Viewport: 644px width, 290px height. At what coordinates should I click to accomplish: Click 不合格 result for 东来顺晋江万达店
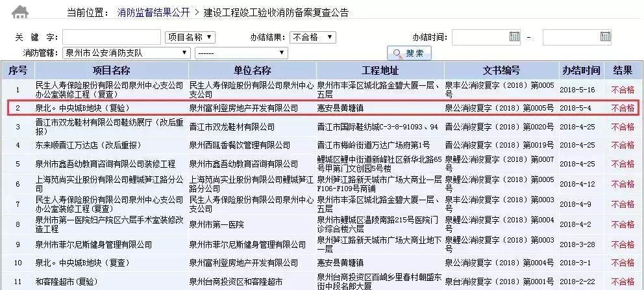(623, 145)
